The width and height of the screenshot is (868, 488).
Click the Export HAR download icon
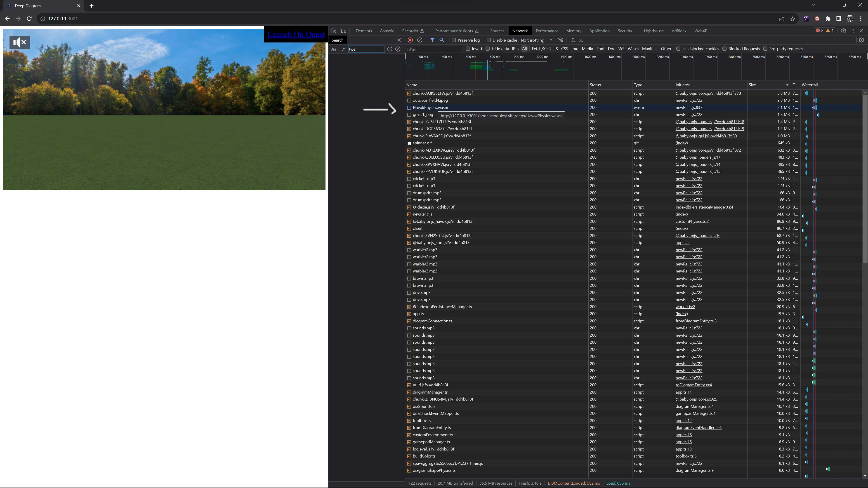(581, 40)
